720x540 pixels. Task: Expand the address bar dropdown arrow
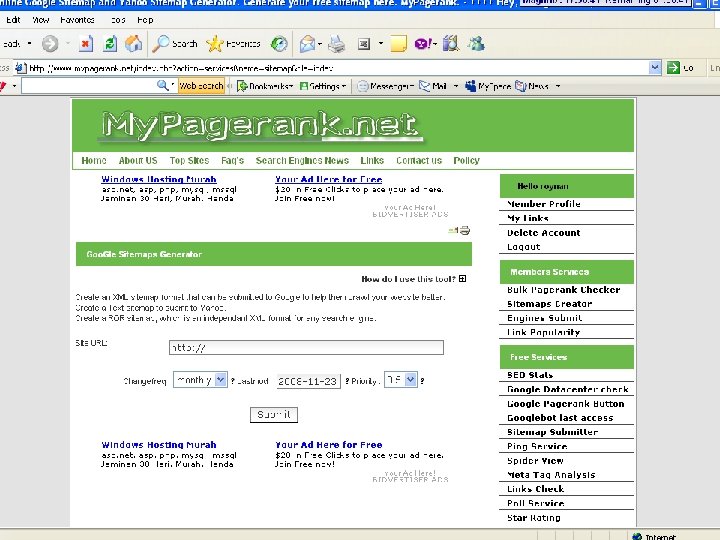[655, 68]
